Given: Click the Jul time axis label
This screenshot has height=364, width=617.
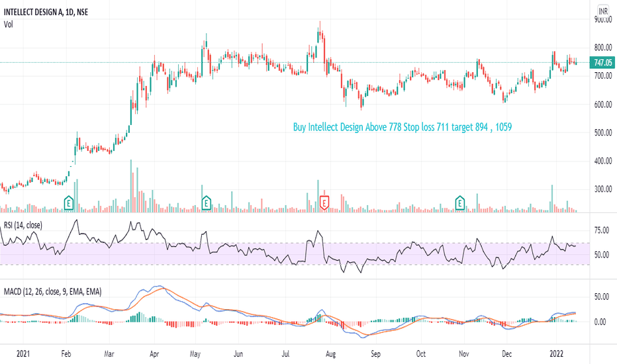Looking at the screenshot, I should [x=286, y=354].
